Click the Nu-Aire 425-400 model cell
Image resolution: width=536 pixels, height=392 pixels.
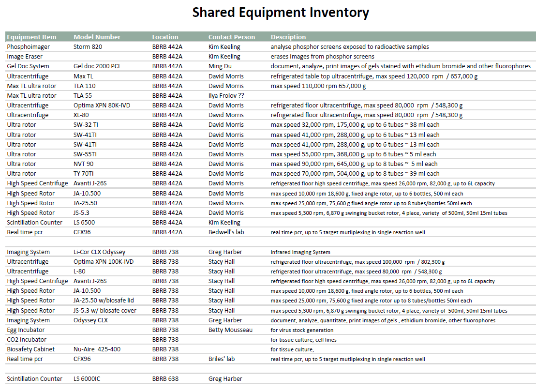[97, 349]
